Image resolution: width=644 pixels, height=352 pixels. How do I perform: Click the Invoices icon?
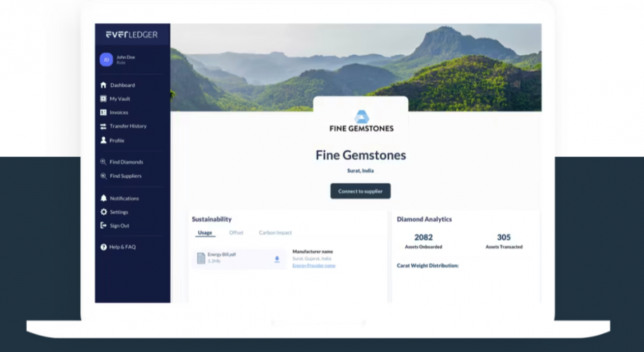pos(103,112)
